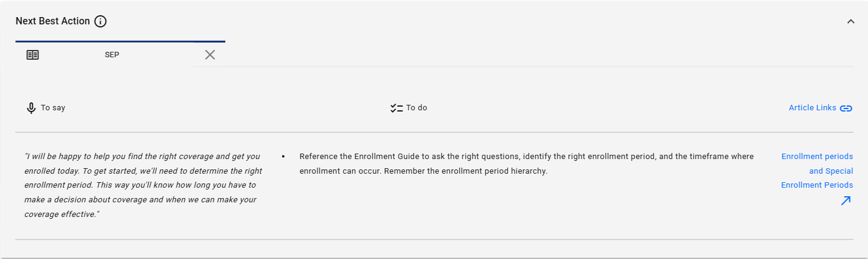Image resolution: width=868 pixels, height=259 pixels.
Task: Click the Reference the Enrollment Guide instruction
Action: pyautogui.click(x=527, y=164)
